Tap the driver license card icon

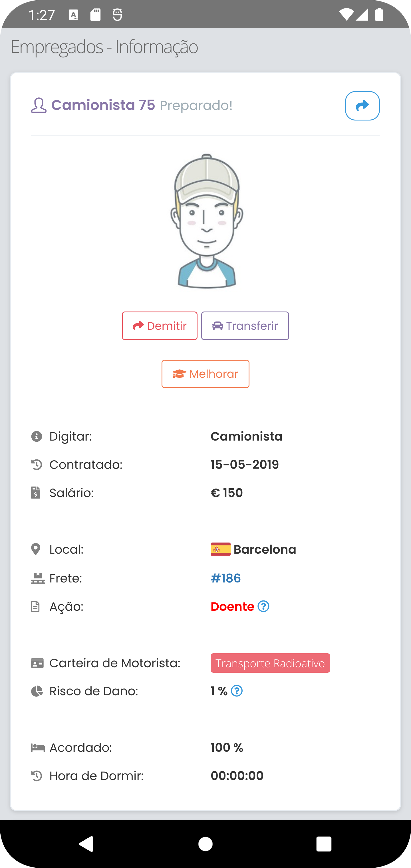tap(37, 663)
